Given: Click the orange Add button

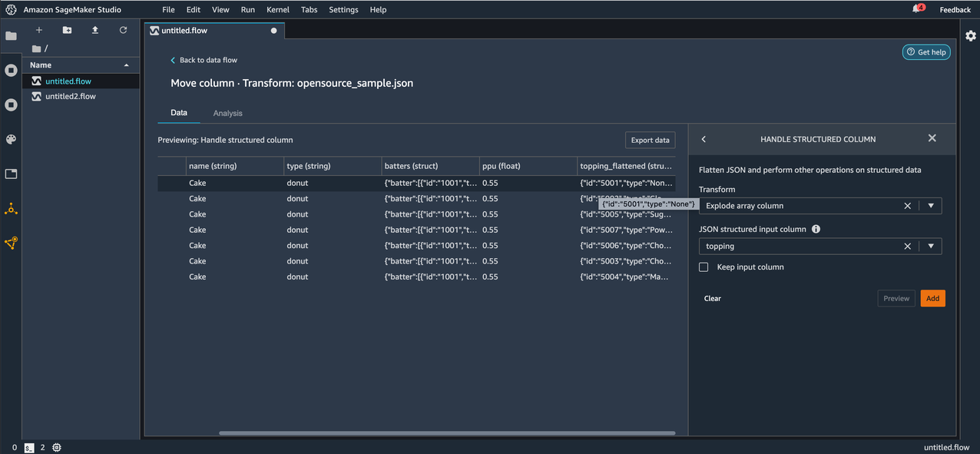Looking at the screenshot, I should pos(932,299).
